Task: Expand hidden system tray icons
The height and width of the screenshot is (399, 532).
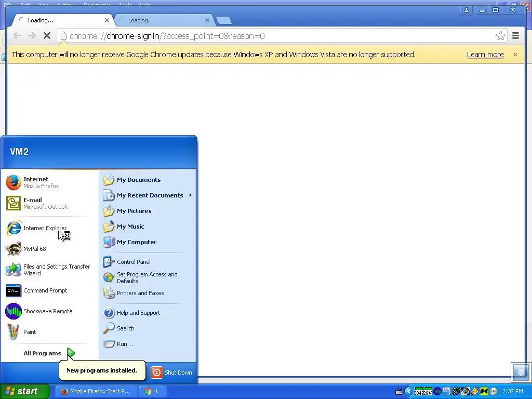Action: (408, 392)
